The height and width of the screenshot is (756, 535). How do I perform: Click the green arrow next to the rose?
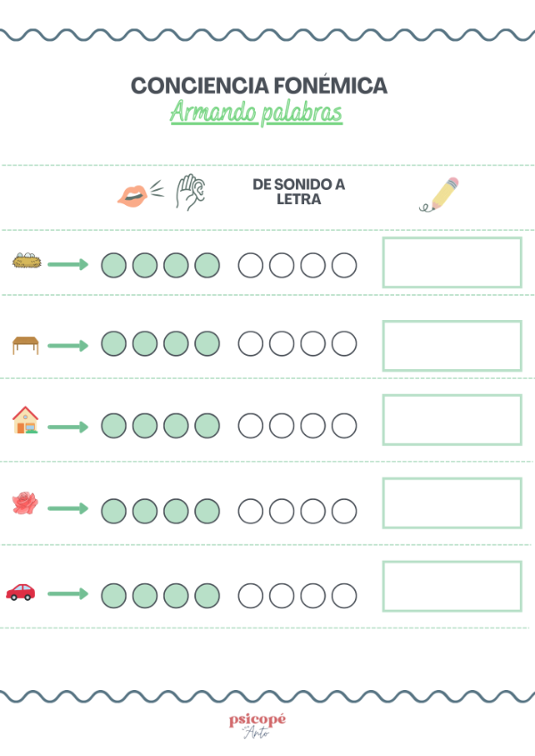point(68,508)
